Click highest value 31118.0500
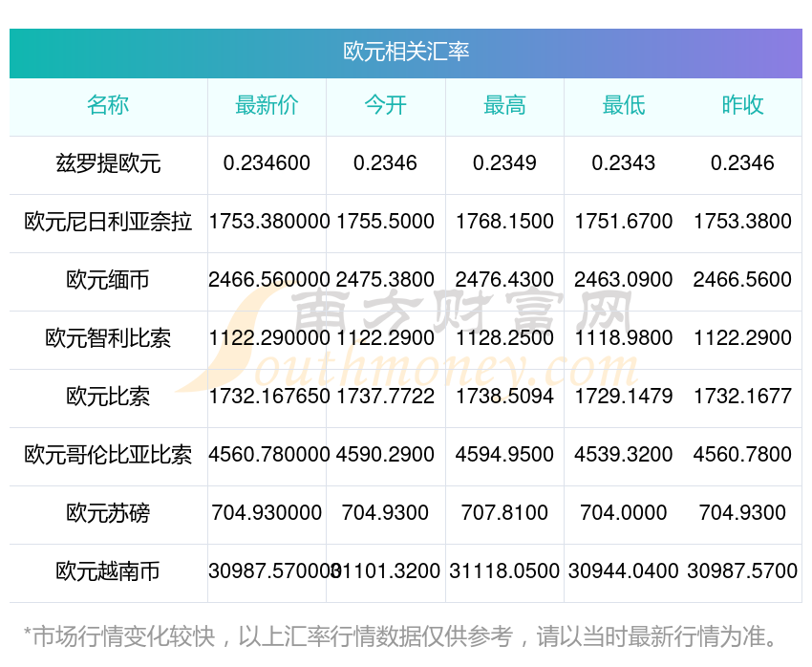812x667 pixels. click(x=504, y=571)
